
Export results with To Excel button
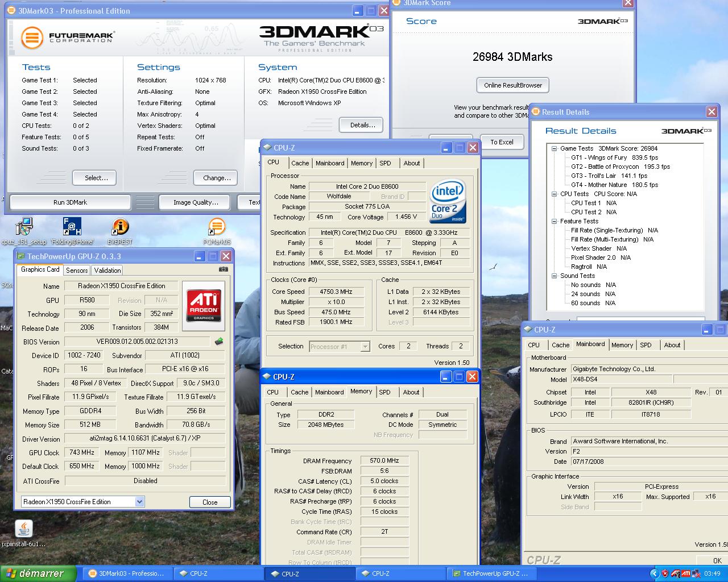pos(502,142)
